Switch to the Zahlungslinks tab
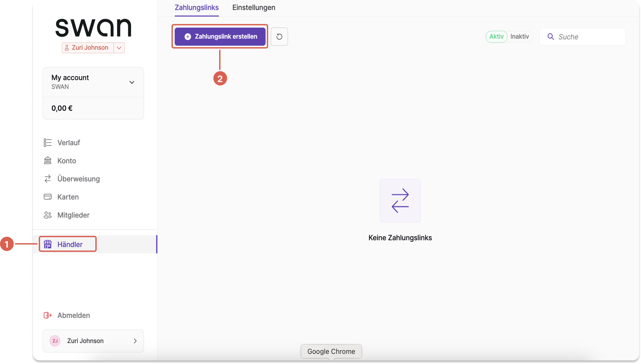Image resolution: width=641 pixels, height=364 pixels. [197, 8]
